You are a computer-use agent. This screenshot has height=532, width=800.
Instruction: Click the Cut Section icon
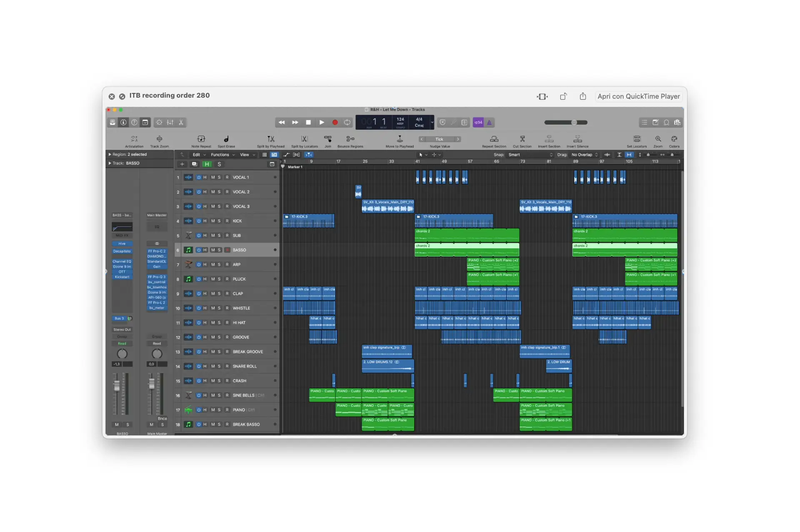522,139
